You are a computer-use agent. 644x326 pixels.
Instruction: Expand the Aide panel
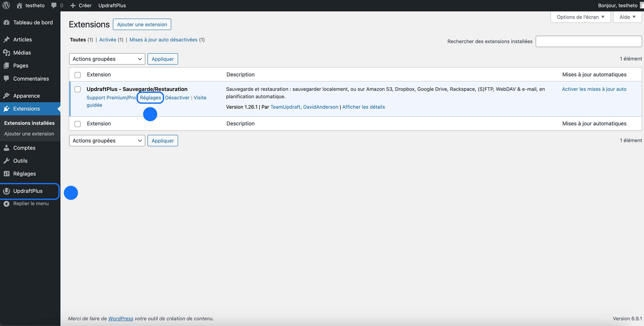pyautogui.click(x=627, y=17)
